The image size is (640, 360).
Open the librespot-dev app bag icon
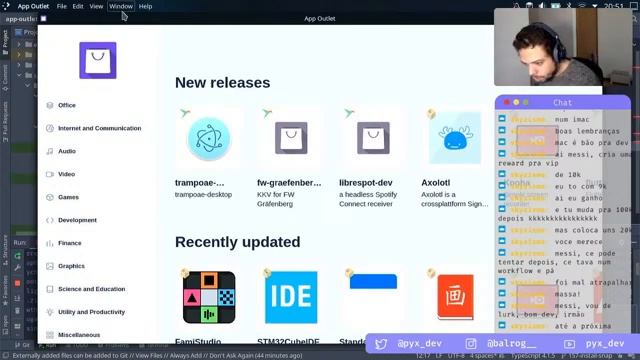[373, 138]
